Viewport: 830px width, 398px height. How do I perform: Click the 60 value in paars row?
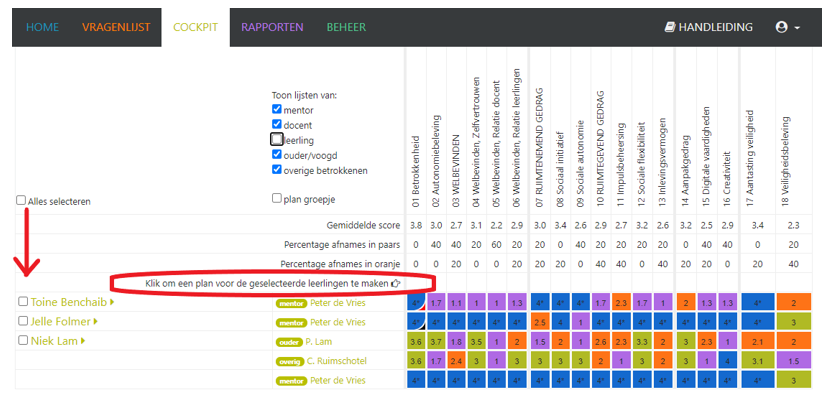tap(497, 245)
